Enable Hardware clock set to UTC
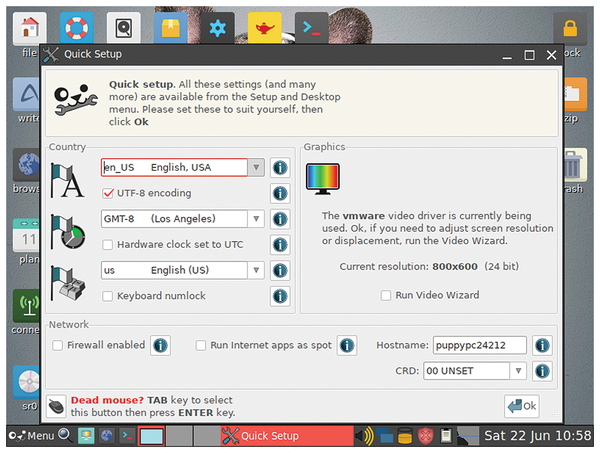600x453 pixels. pyautogui.click(x=108, y=244)
